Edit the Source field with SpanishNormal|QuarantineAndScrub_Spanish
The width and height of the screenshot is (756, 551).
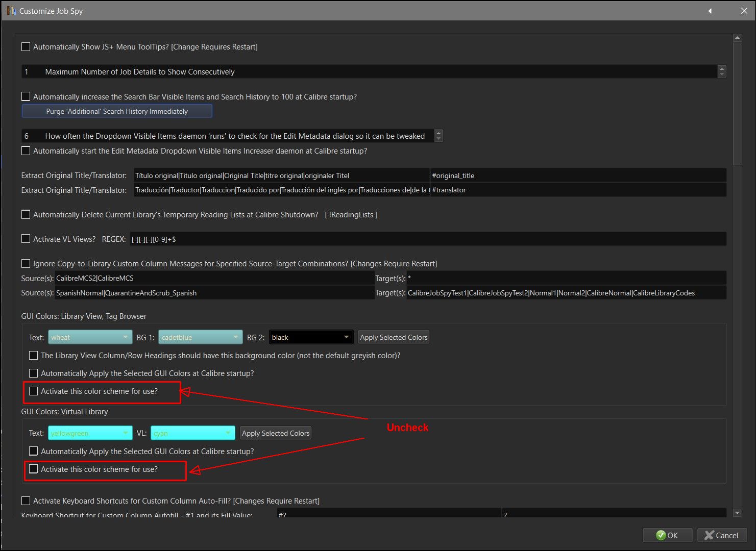(214, 293)
